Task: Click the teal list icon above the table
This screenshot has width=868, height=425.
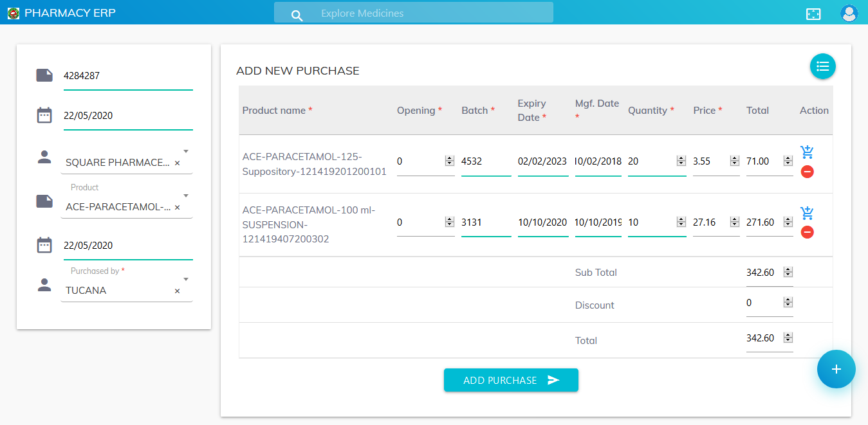Action: coord(822,66)
